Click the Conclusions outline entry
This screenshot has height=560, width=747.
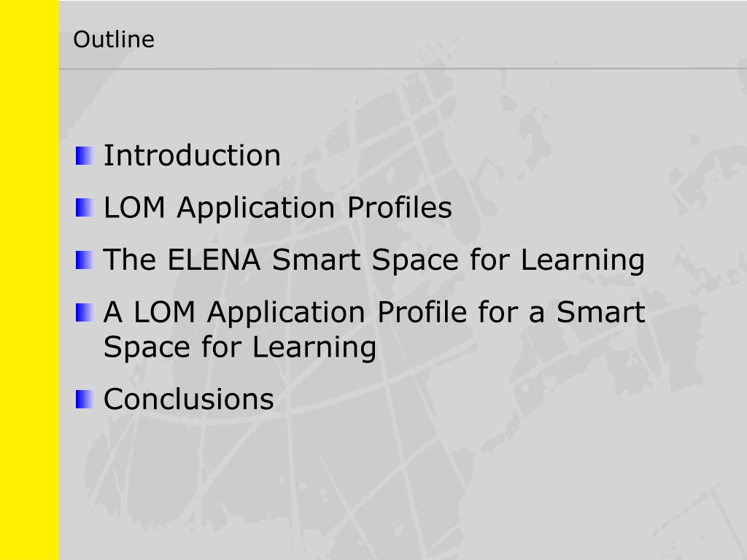(x=189, y=399)
